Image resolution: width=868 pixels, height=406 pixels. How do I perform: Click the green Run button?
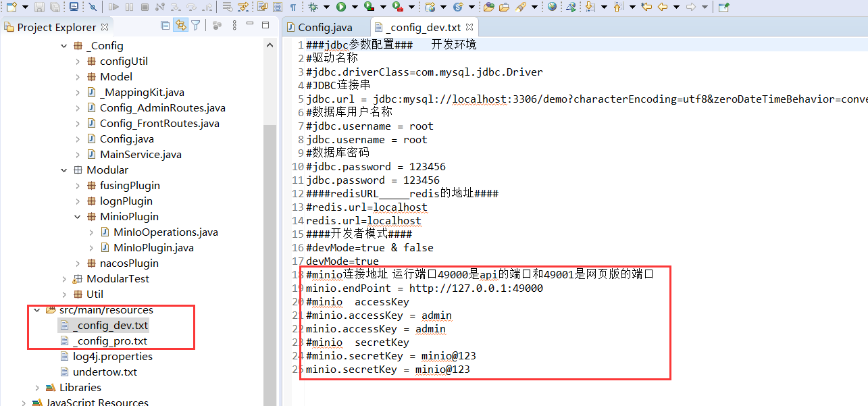click(341, 7)
